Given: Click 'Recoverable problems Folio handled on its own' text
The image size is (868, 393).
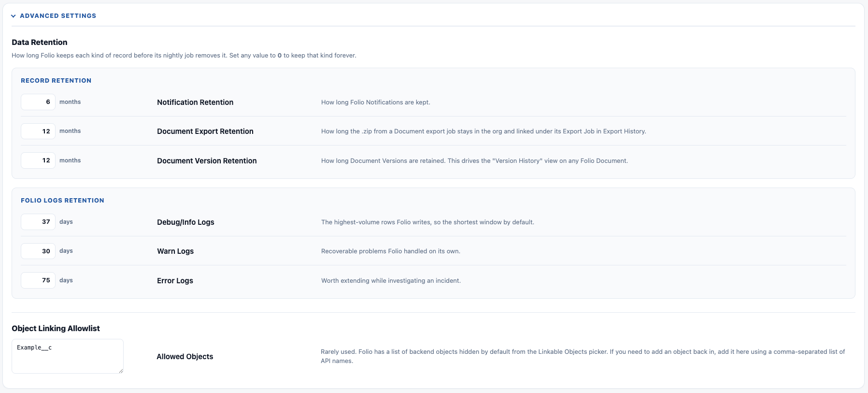Looking at the screenshot, I should (x=391, y=251).
